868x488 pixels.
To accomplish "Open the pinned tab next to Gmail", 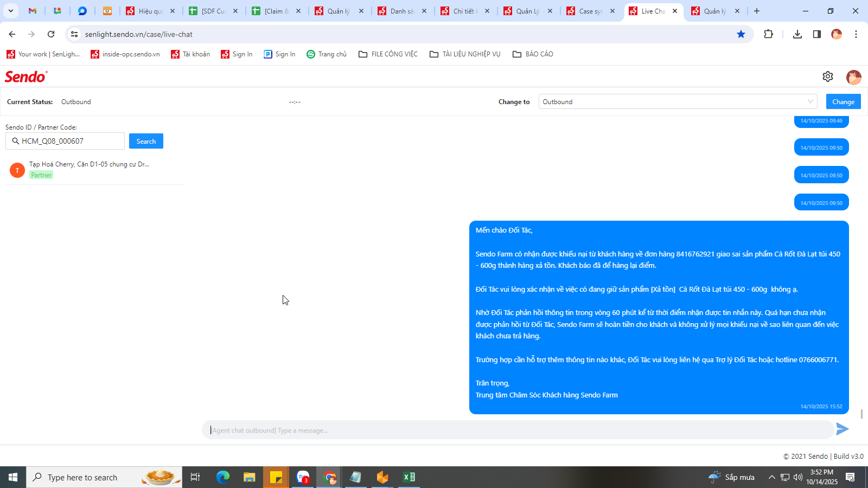I will (x=58, y=11).
